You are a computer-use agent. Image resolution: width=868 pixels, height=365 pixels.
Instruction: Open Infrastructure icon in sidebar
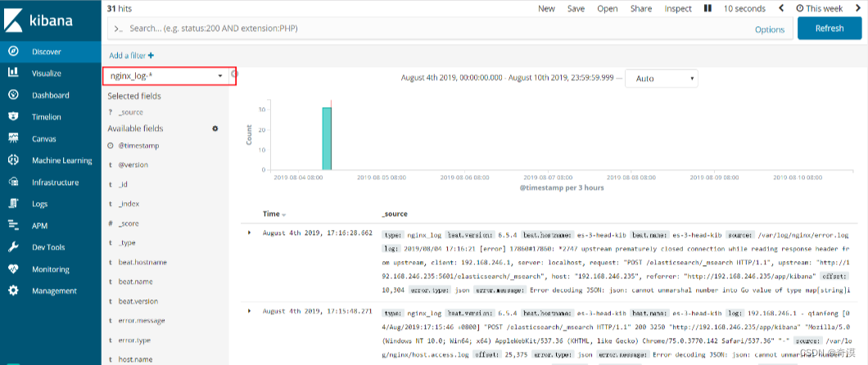click(x=13, y=182)
